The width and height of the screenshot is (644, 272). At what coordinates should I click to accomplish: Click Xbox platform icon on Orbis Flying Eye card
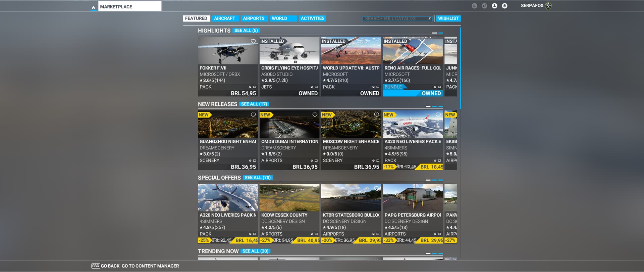click(312, 87)
